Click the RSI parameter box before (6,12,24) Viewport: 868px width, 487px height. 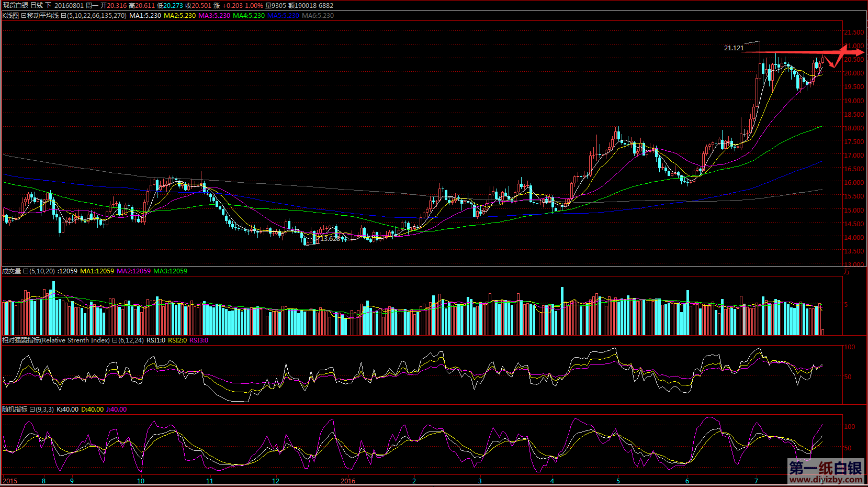115,340
